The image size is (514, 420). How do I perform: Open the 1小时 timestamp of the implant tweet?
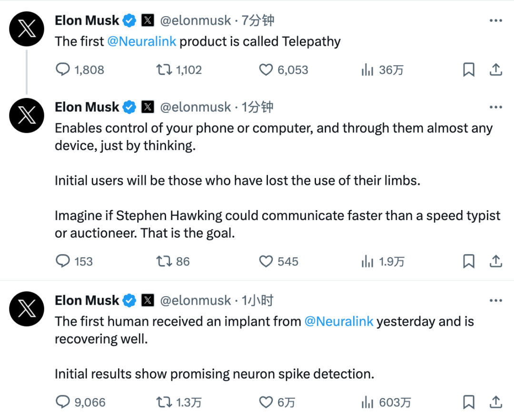[x=257, y=300]
